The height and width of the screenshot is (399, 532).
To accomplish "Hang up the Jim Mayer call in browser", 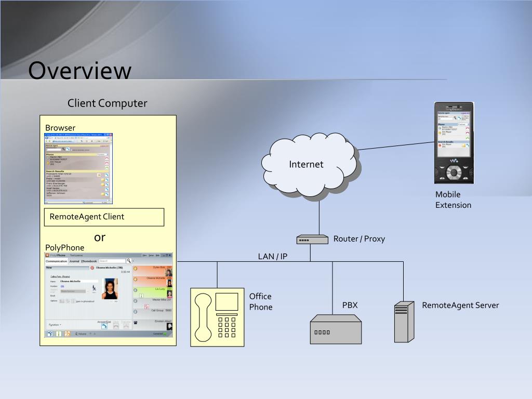I will click(107, 163).
